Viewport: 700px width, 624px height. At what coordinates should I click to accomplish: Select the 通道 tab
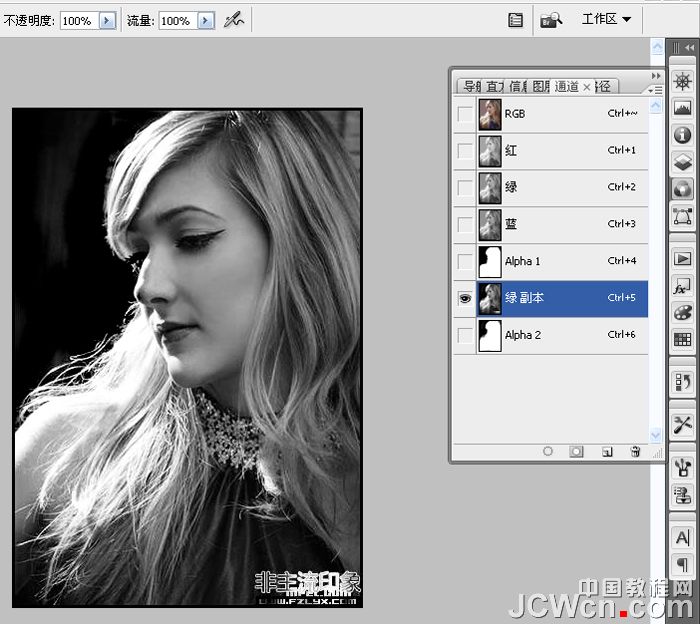[567, 87]
